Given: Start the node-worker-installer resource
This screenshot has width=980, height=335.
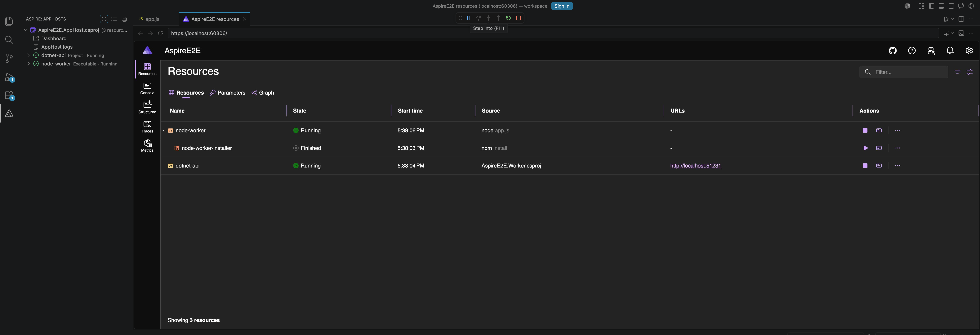Looking at the screenshot, I should tap(865, 148).
